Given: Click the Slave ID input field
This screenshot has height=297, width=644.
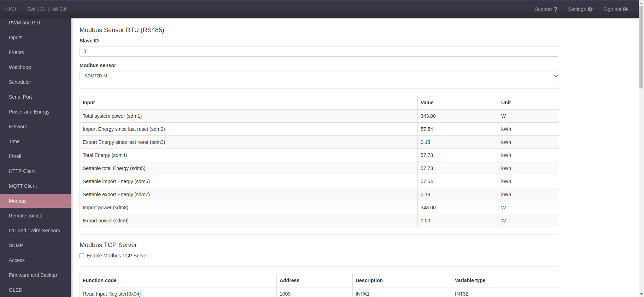Looking at the screenshot, I should pos(319,51).
